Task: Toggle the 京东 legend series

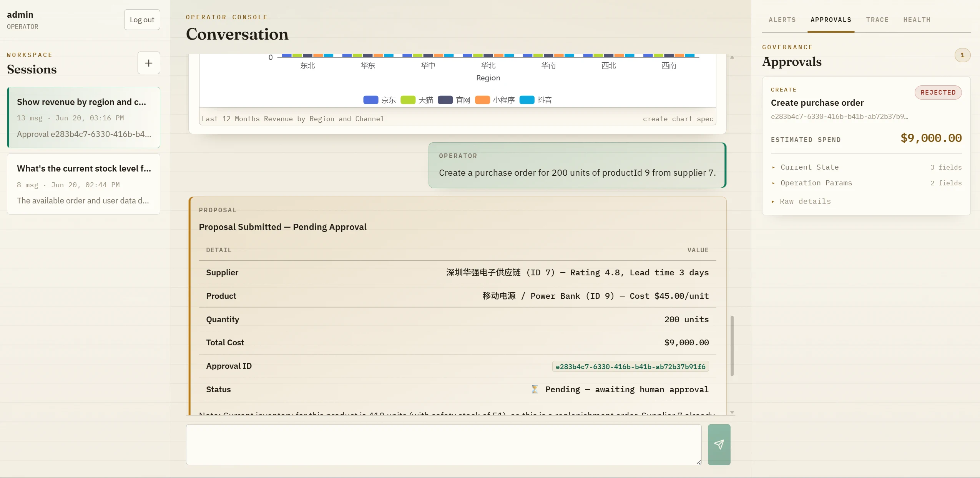Action: [x=379, y=100]
